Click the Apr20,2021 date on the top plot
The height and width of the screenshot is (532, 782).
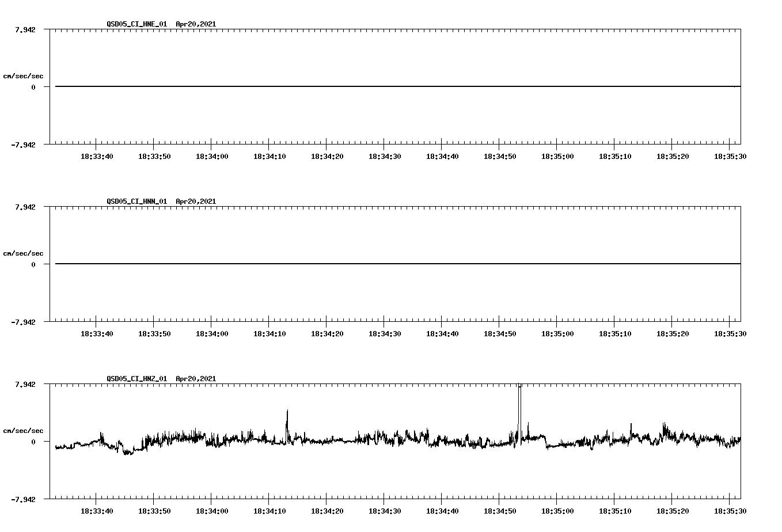point(196,24)
